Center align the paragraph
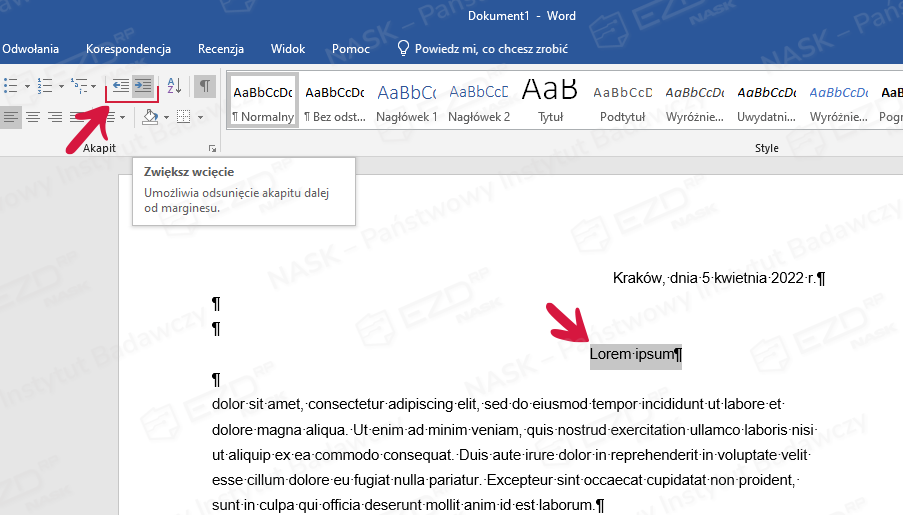The height and width of the screenshot is (515, 903). click(x=33, y=117)
